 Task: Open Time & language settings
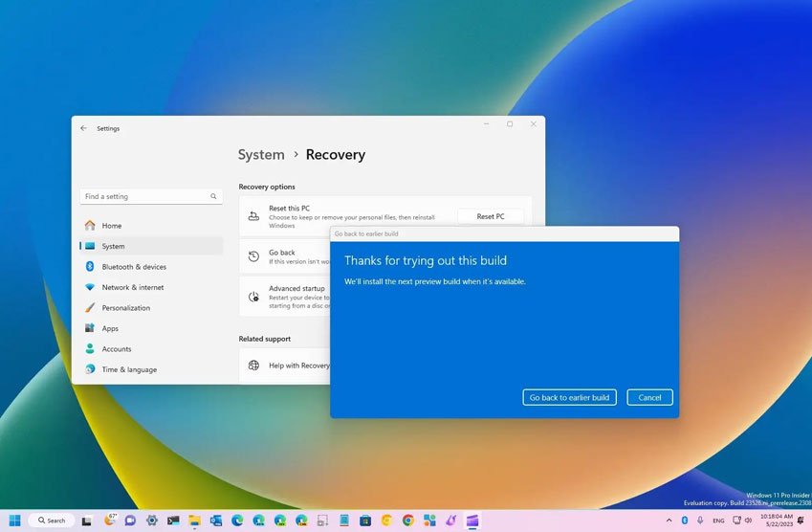pos(129,369)
